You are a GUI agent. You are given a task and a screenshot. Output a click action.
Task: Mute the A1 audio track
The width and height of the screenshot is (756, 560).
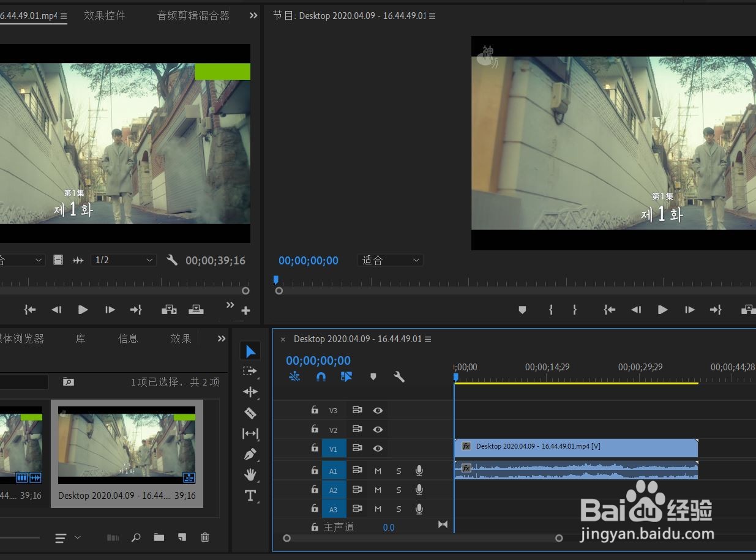378,471
